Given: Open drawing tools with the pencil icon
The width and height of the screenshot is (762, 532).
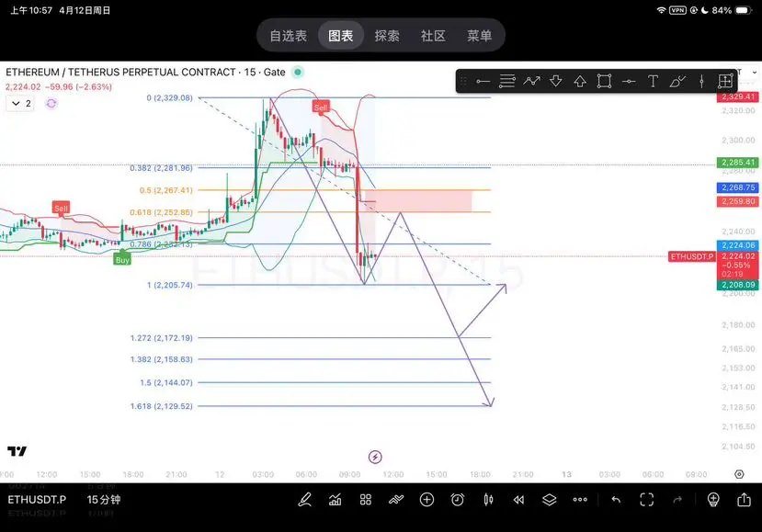Looking at the screenshot, I should coord(304,500).
